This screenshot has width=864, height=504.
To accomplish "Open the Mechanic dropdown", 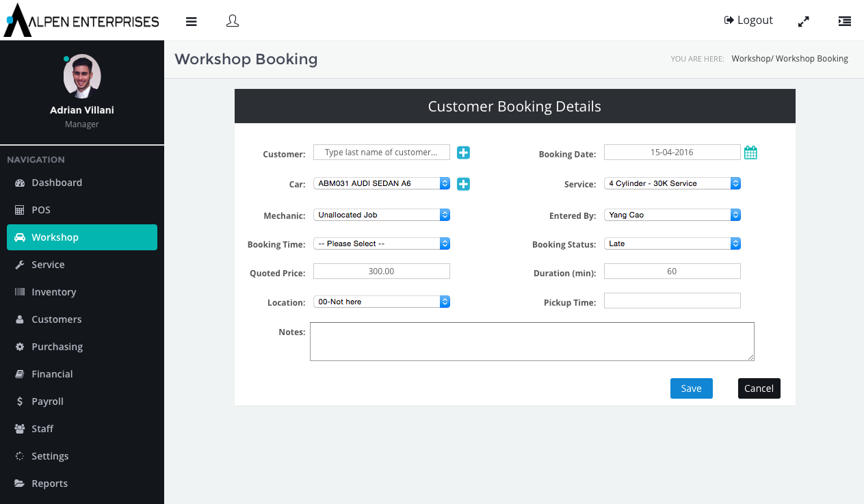I will click(x=381, y=215).
